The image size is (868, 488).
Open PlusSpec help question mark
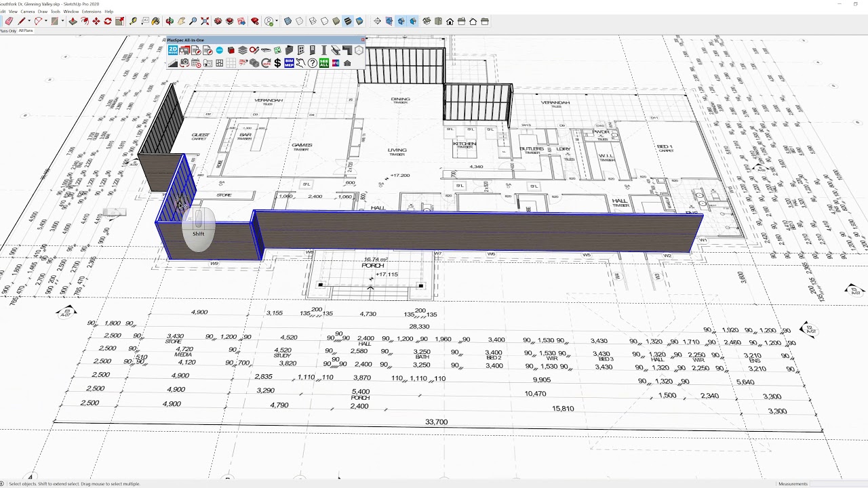coord(312,63)
